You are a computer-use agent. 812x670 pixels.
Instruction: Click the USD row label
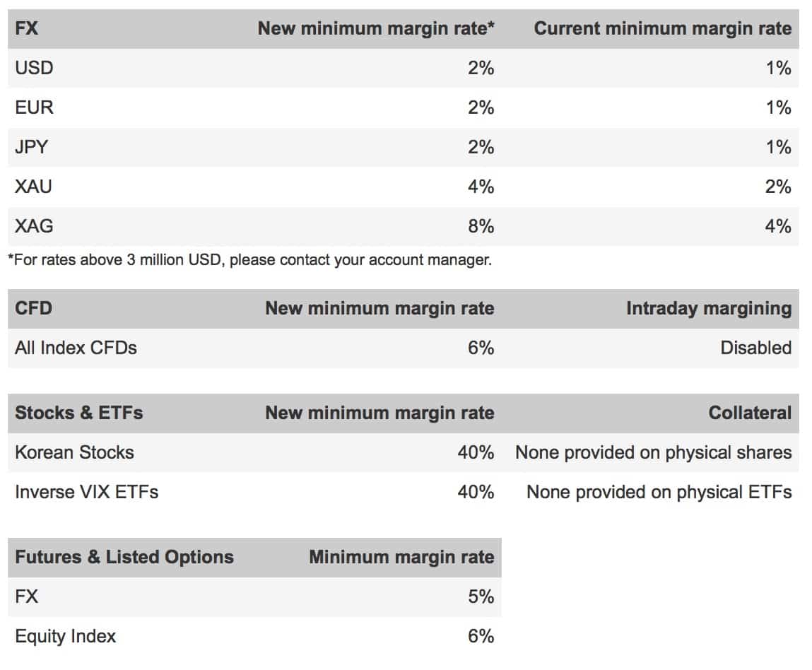coord(34,69)
